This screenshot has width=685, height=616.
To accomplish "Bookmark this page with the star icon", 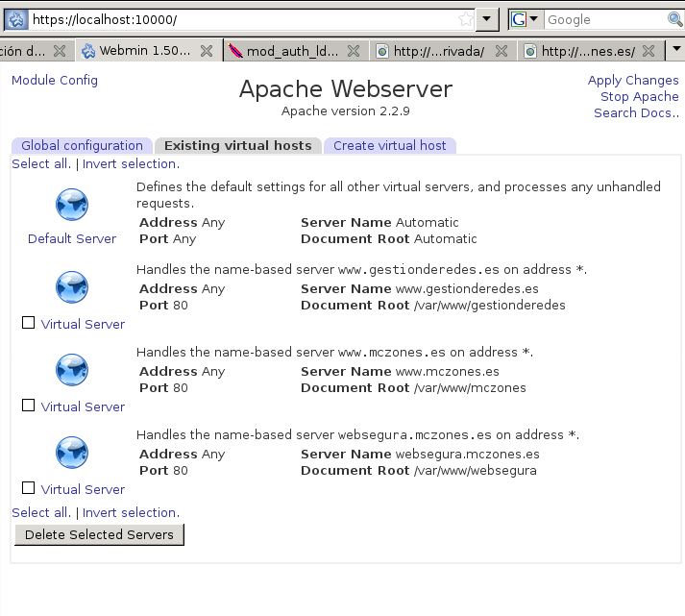I will point(466,19).
